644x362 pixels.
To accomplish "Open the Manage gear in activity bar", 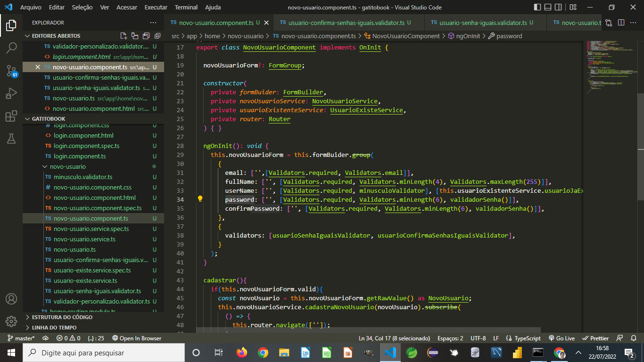I will 11,321.
